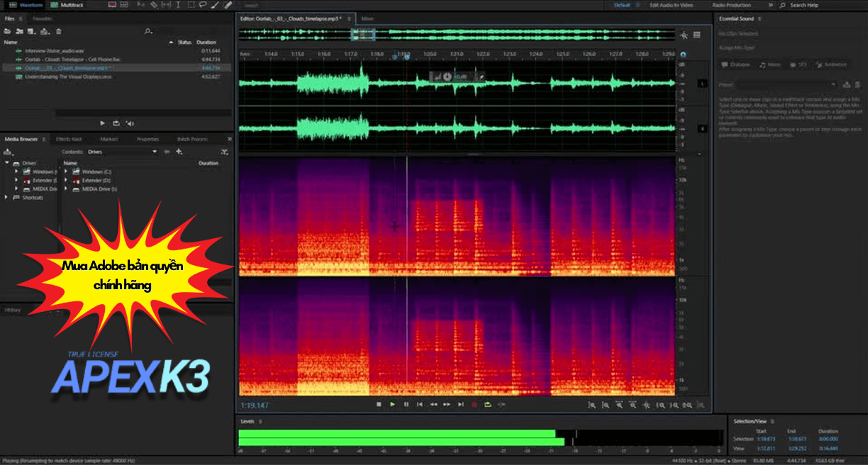
Task: Select the Marquee Selection tool
Action: pos(191,5)
